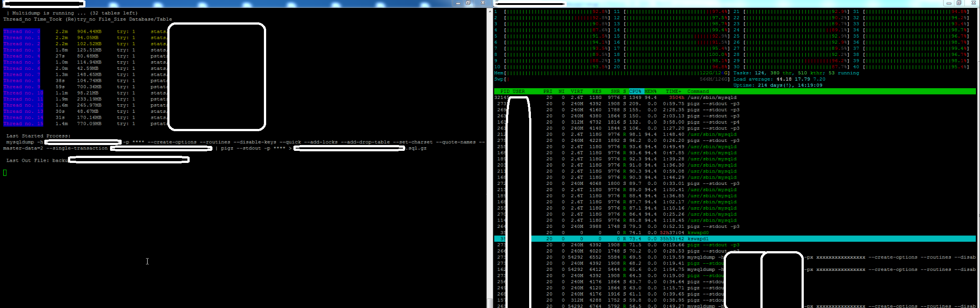Sort processes by the CPU% column header
Screen dimensions: 980x308
635,91
